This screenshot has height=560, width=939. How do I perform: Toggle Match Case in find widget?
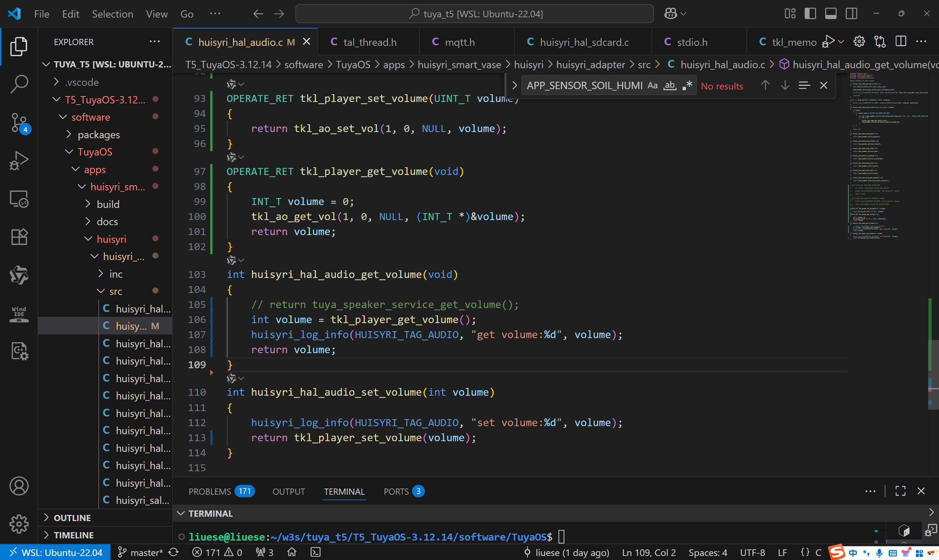pos(652,86)
